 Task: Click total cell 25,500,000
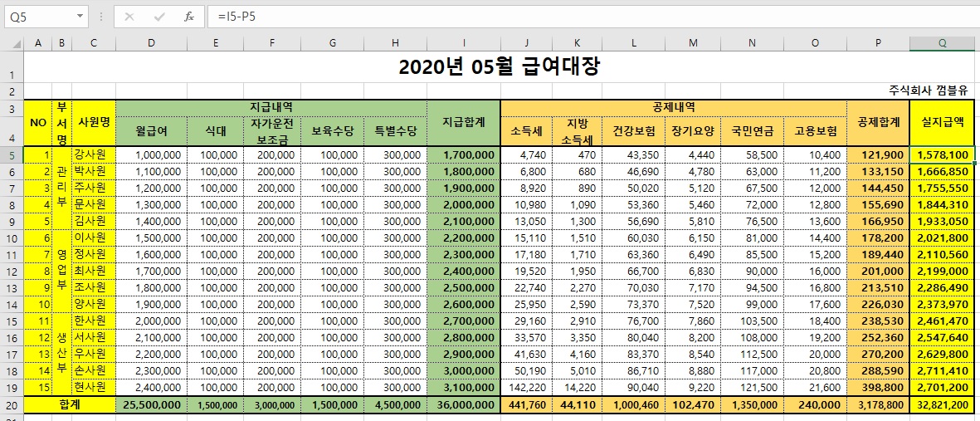tap(151, 404)
